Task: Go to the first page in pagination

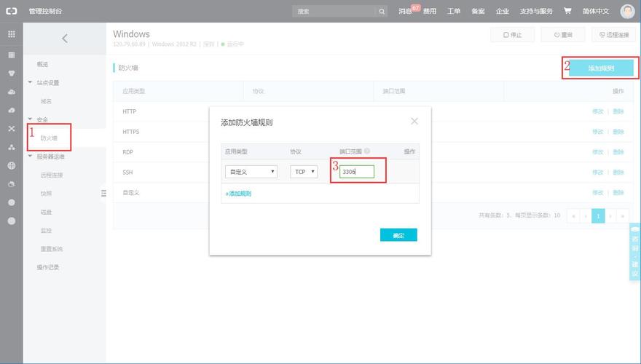Action: pos(573,215)
